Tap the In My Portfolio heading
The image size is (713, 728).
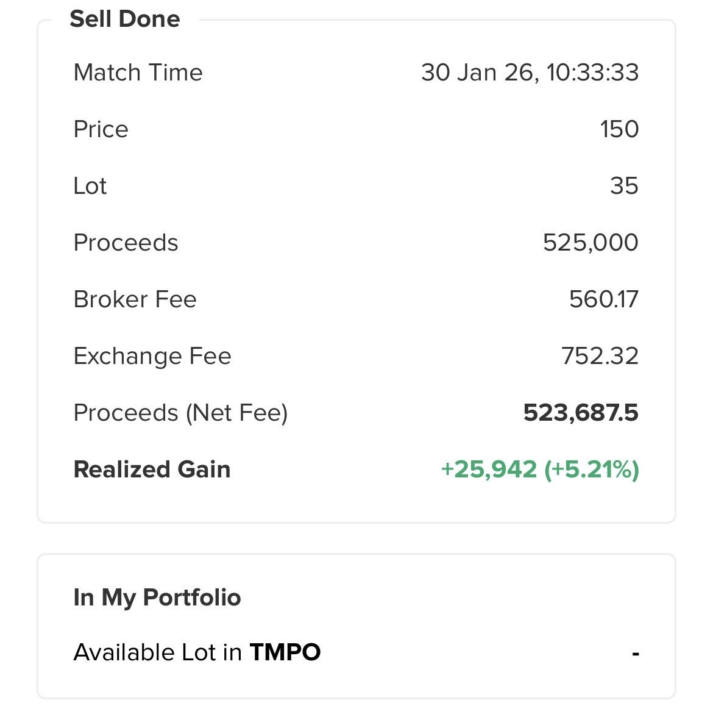[x=157, y=598]
